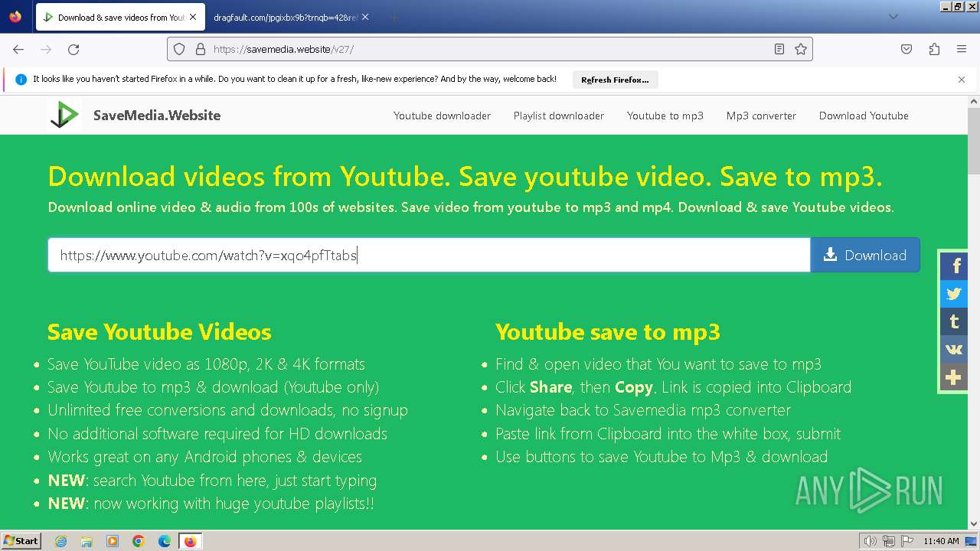
Task: Open File Explorer from the taskbar
Action: click(87, 541)
